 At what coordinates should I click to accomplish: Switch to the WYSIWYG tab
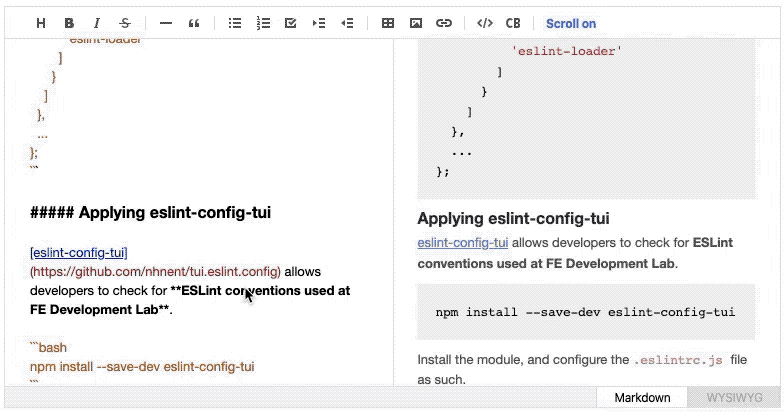point(734,398)
